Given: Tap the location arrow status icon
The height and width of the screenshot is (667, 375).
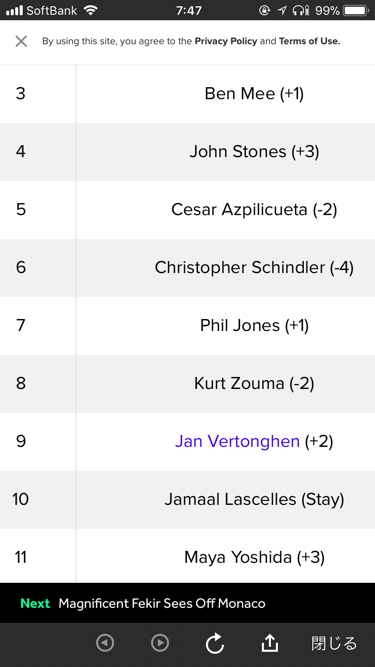Looking at the screenshot, I should coord(282,10).
